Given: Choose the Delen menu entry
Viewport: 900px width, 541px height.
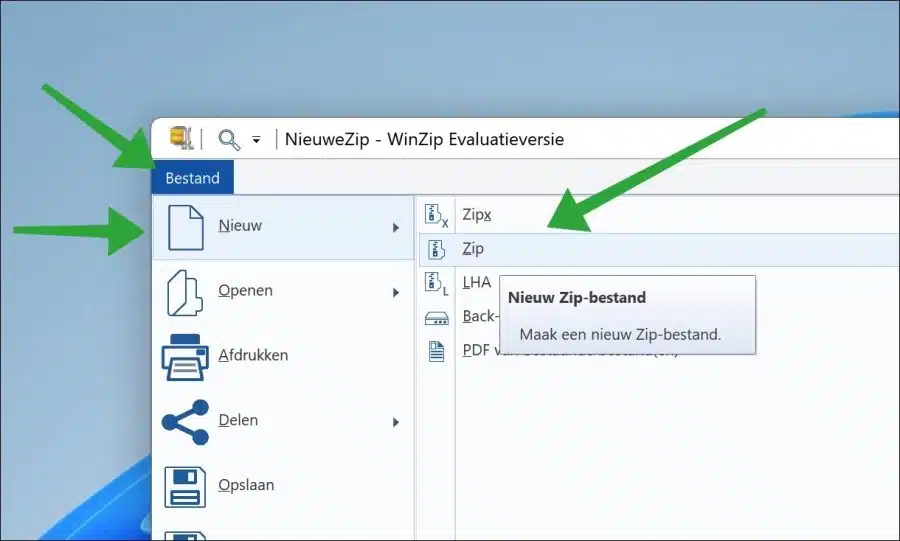Looking at the screenshot, I should click(x=283, y=421).
